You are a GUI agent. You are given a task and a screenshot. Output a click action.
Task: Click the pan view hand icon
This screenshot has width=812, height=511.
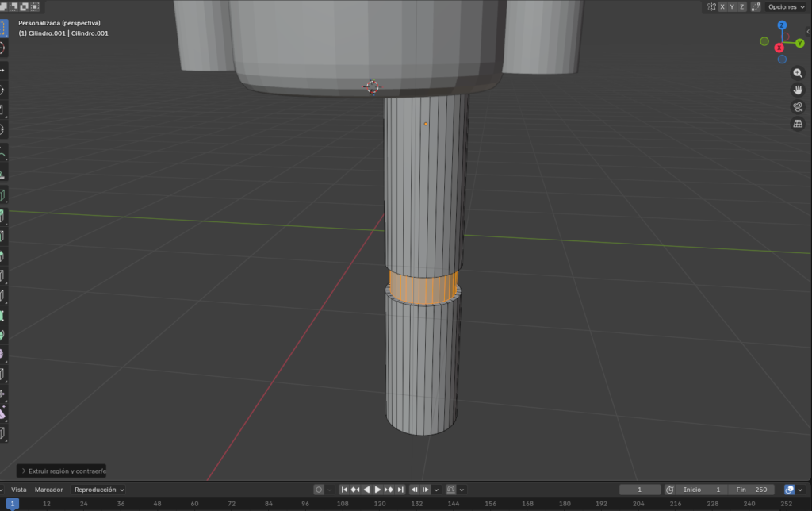click(x=798, y=90)
